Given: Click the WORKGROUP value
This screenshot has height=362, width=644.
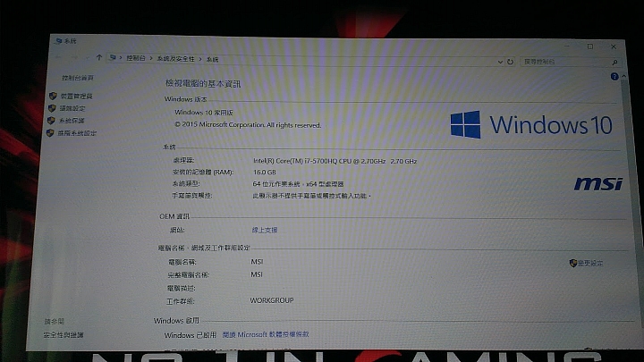Looking at the screenshot, I should click(x=272, y=300).
